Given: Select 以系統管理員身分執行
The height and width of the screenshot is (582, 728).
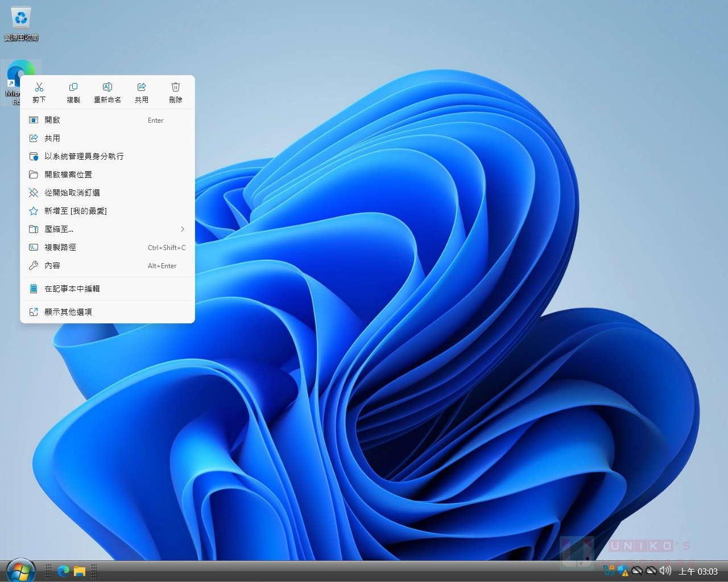Looking at the screenshot, I should pyautogui.click(x=107, y=156).
